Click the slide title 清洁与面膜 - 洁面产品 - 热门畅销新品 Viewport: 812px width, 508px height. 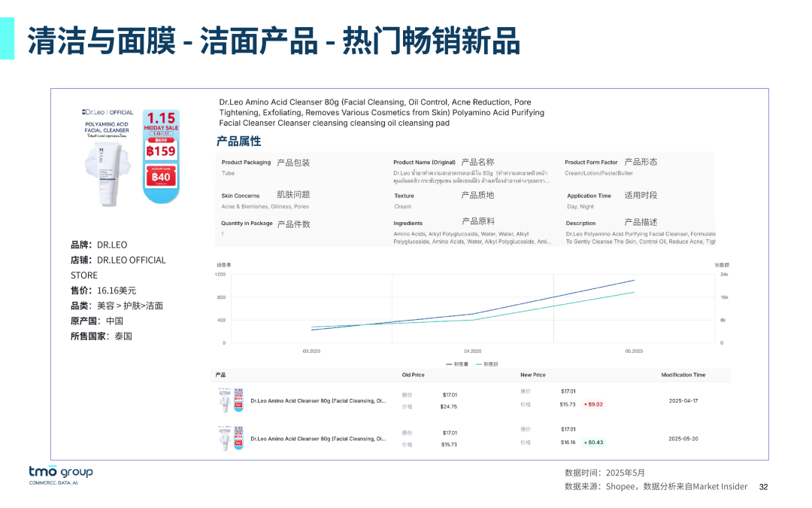274,41
